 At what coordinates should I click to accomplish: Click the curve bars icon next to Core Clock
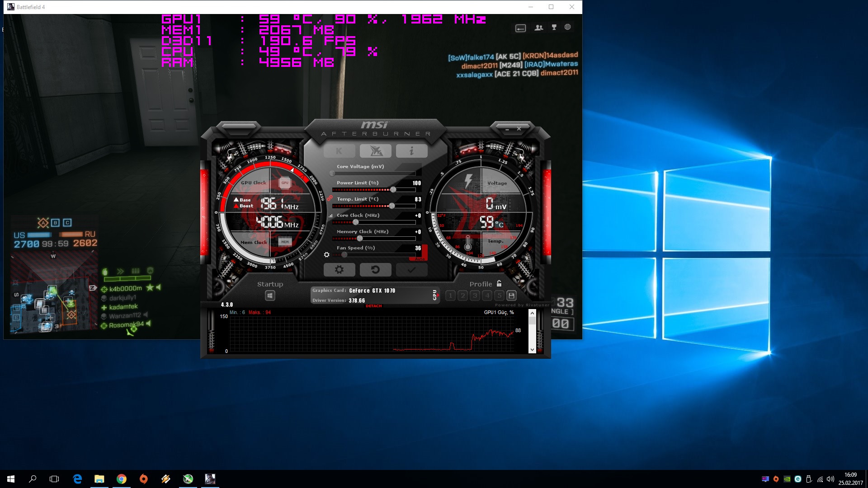pos(330,216)
